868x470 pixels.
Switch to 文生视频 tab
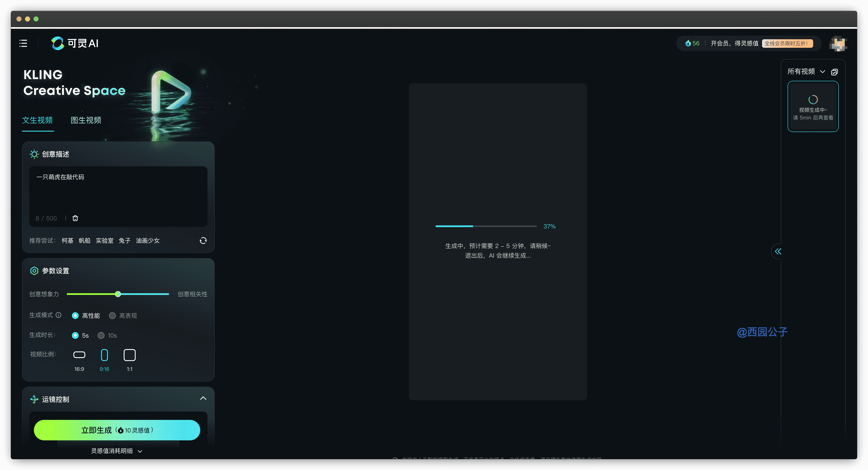[37, 120]
